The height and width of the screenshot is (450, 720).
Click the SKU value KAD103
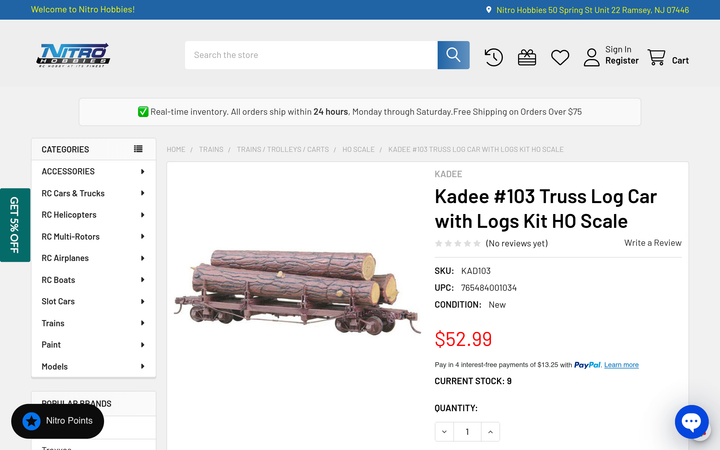[476, 271]
